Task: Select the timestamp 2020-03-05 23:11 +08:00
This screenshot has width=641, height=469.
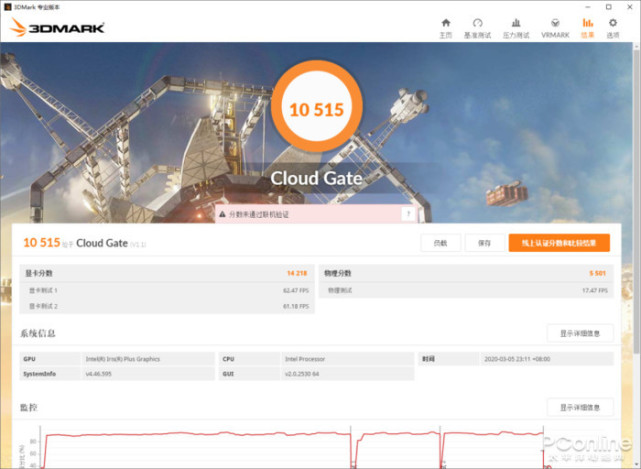Action: pyautogui.click(x=517, y=359)
